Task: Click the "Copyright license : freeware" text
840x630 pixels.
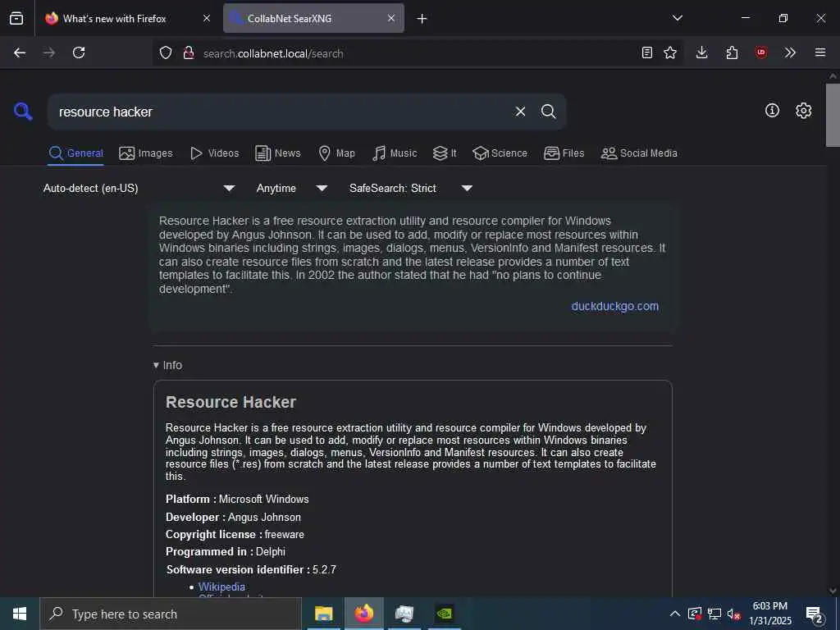Action: click(235, 535)
